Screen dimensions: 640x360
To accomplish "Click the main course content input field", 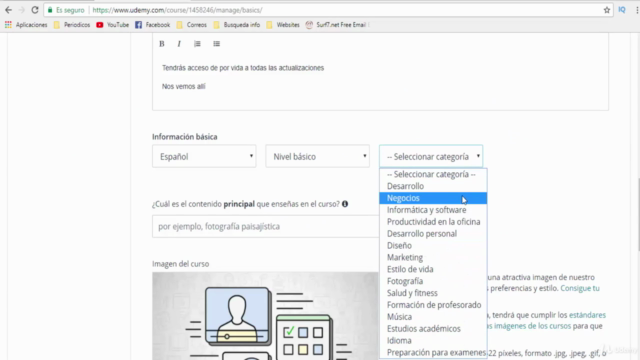I will coord(266,226).
